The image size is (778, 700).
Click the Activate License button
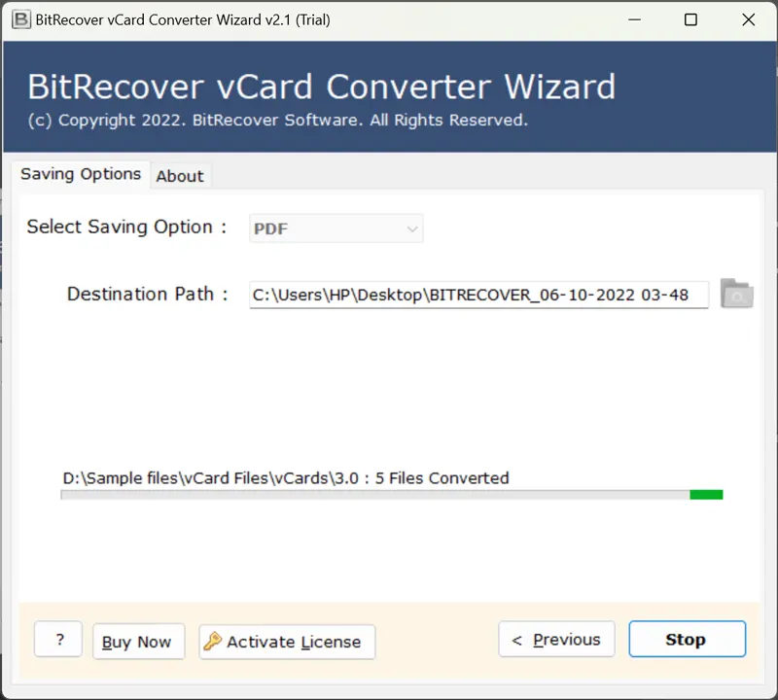click(x=287, y=642)
